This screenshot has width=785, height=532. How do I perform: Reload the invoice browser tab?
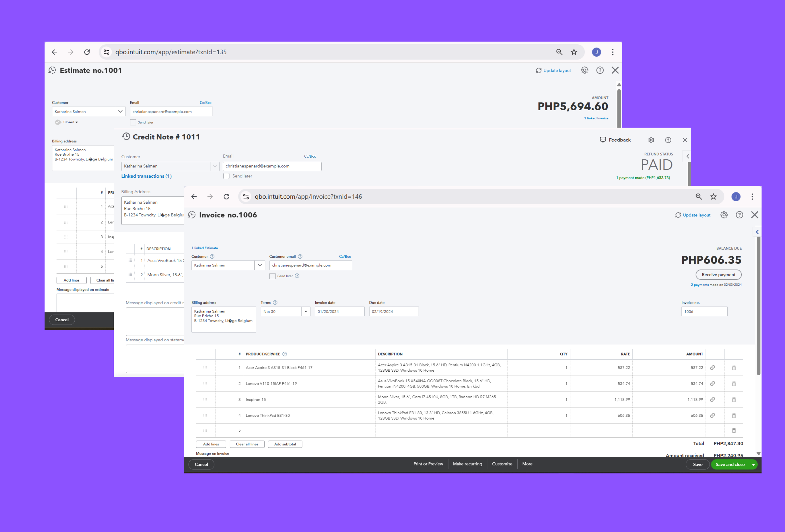point(226,197)
